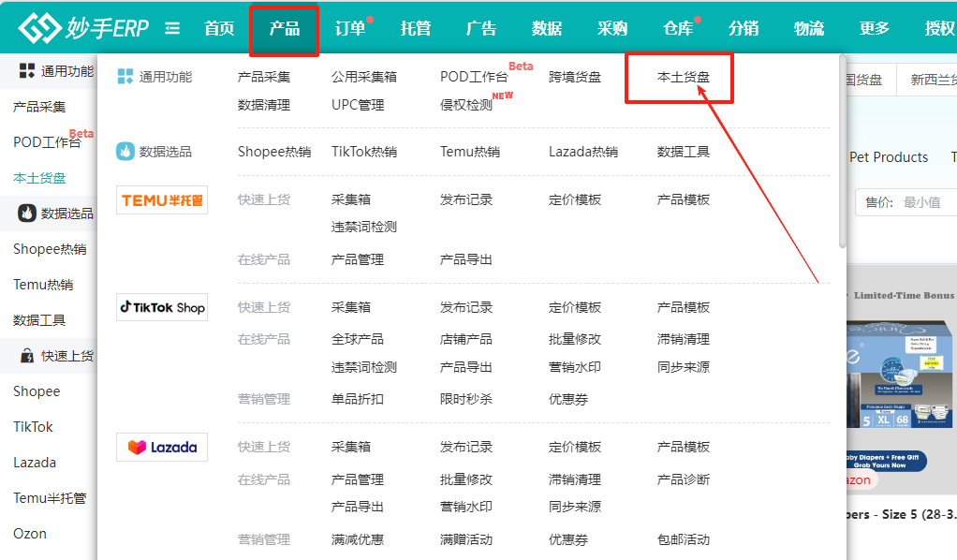Click TikTok in the left sidebar
957x560 pixels.
[33, 427]
